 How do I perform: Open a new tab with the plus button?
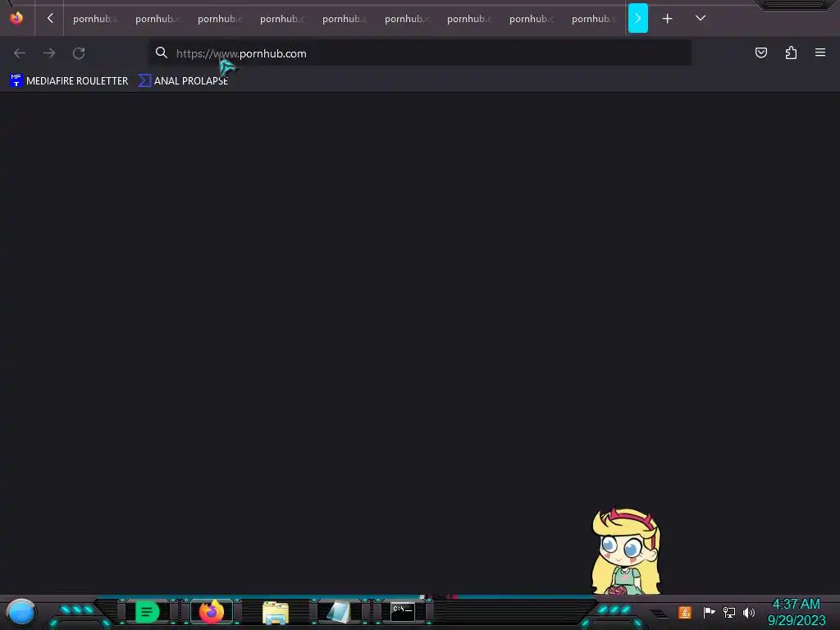667,19
